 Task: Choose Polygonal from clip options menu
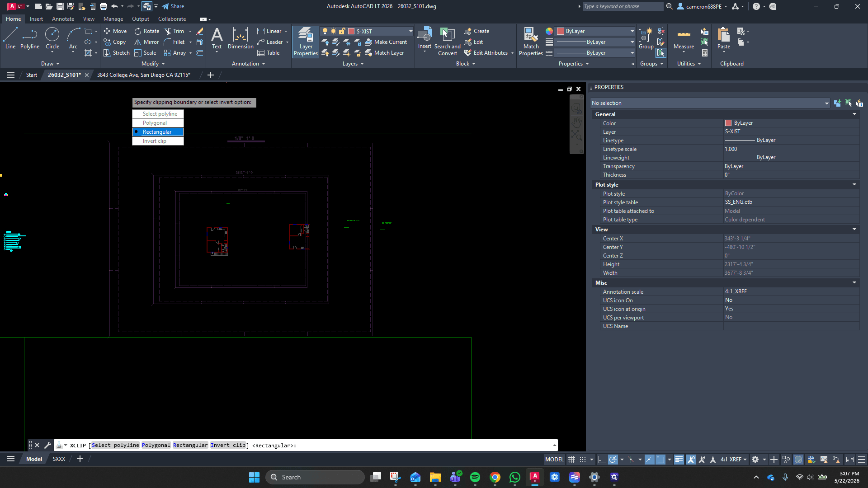tap(158, 123)
